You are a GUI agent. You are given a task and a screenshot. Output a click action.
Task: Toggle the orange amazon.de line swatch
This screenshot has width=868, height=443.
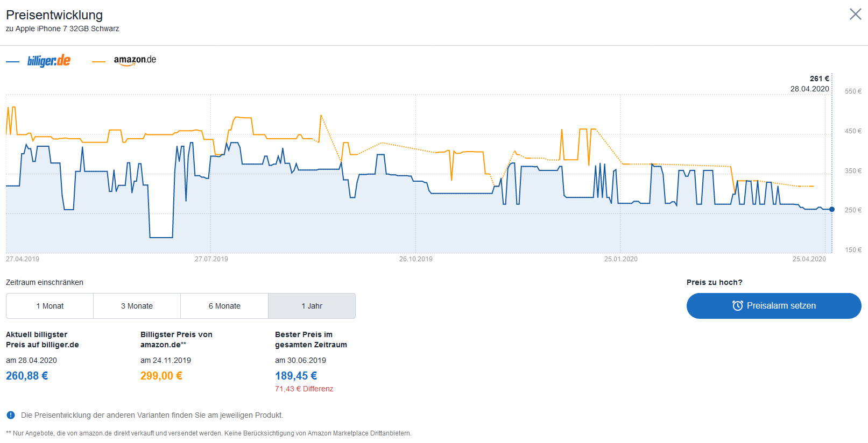pyautogui.click(x=98, y=62)
